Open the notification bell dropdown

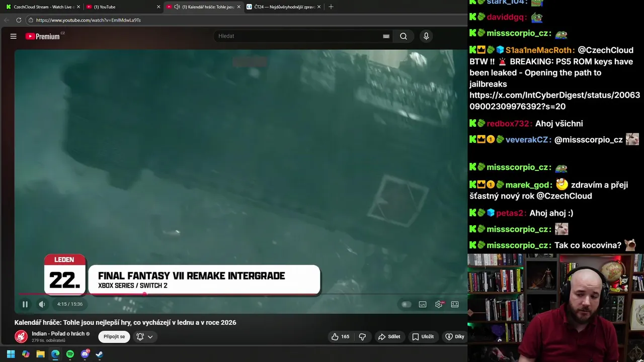tap(144, 337)
